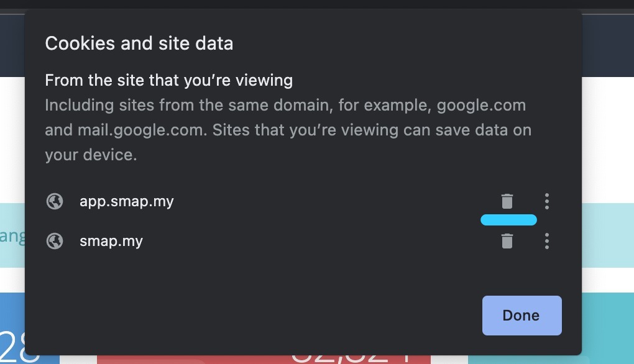The height and width of the screenshot is (364, 634).
Task: Click the globe icon beside app.smap.my
Action: [55, 201]
